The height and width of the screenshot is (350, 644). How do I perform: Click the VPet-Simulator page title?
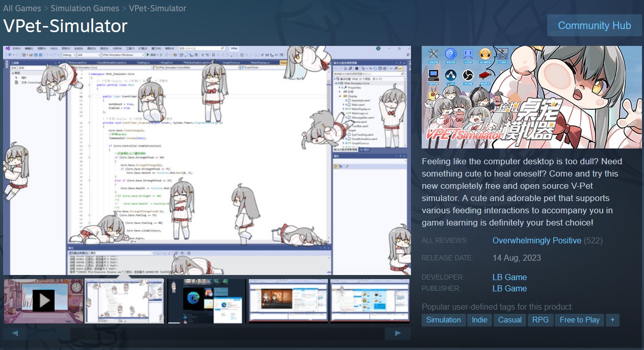(x=65, y=26)
